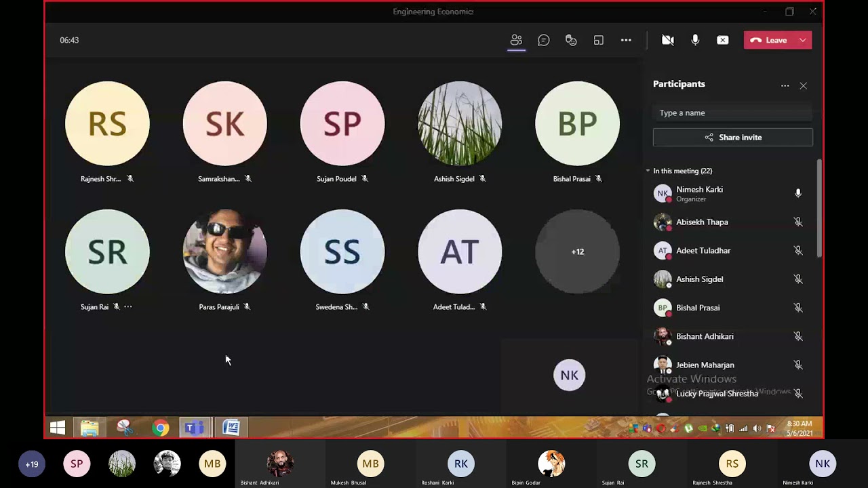Open the meeting chat panel
Viewport: 868px width, 488px height.
[x=543, y=41]
